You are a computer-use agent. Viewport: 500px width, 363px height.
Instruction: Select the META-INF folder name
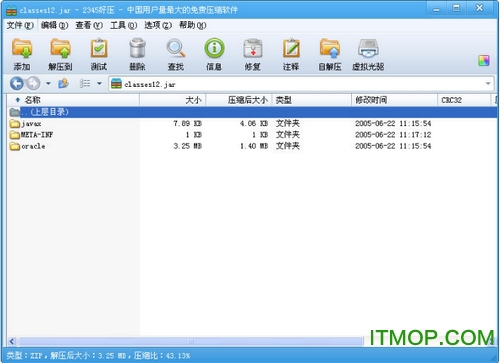[x=37, y=135]
